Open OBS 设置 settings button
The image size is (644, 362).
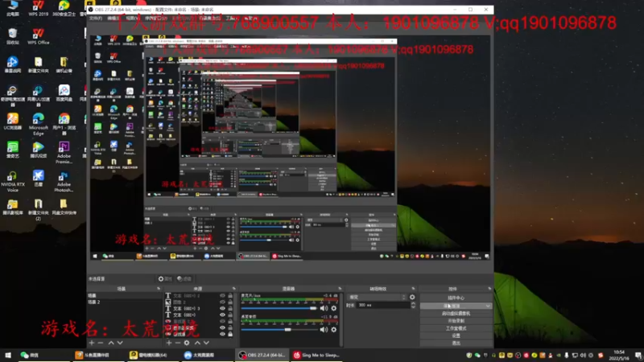[456, 335]
